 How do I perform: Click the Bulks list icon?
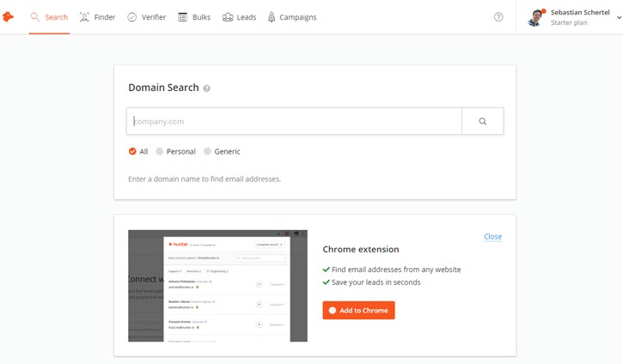(182, 17)
